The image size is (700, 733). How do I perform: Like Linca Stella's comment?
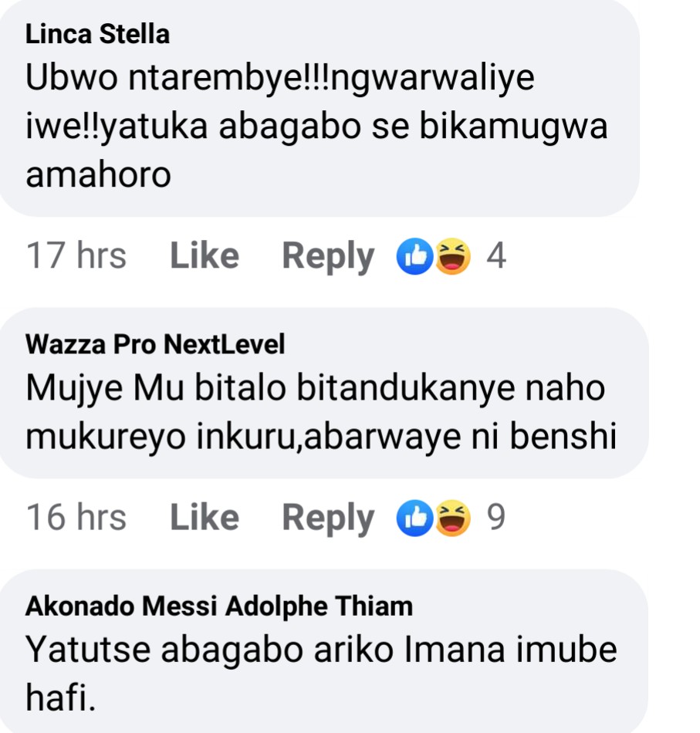click(x=204, y=256)
